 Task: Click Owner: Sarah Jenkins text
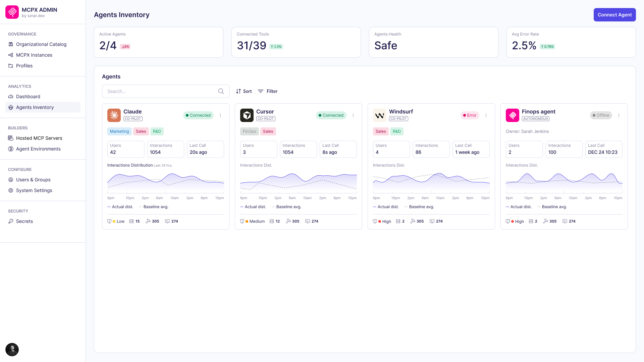point(527,131)
